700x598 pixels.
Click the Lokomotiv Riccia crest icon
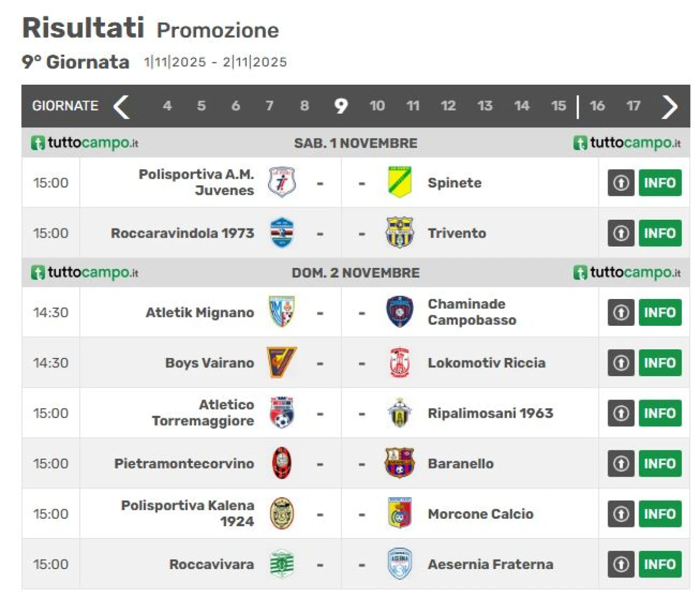(399, 362)
